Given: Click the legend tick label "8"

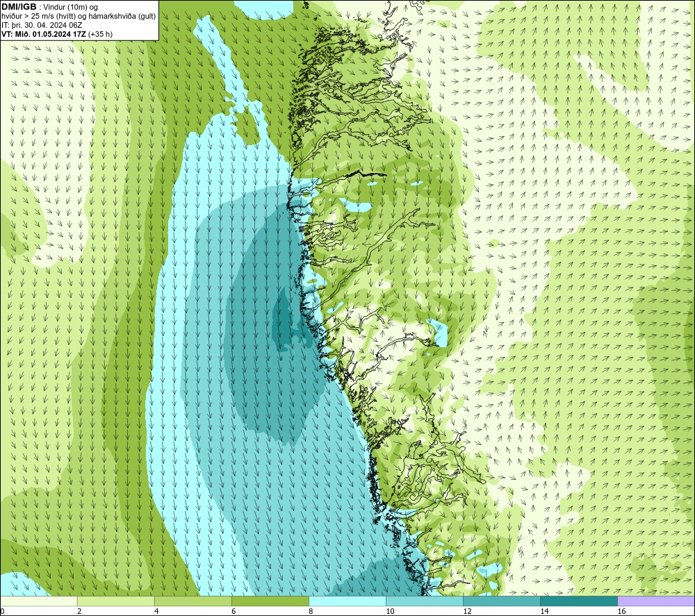Looking at the screenshot, I should pos(311,612).
